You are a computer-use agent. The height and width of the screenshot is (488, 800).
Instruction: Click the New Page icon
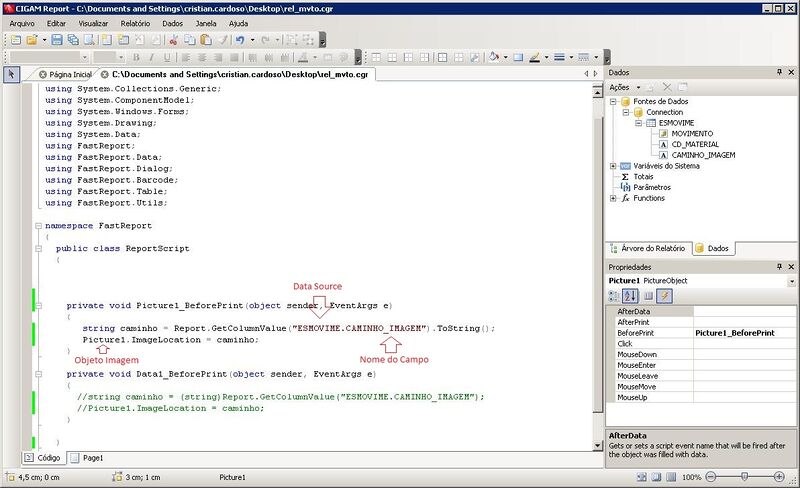click(x=107, y=40)
